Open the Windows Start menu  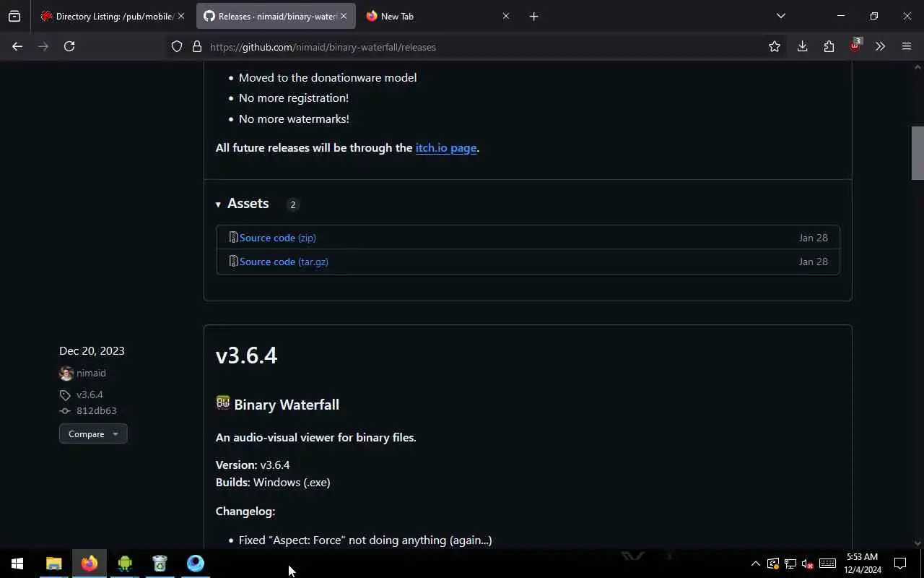(17, 564)
